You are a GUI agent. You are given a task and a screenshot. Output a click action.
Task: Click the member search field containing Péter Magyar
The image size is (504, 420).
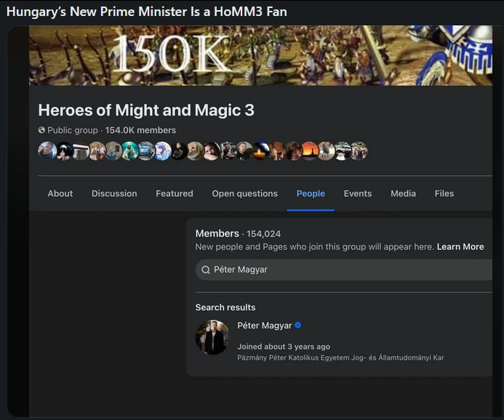[343, 270]
